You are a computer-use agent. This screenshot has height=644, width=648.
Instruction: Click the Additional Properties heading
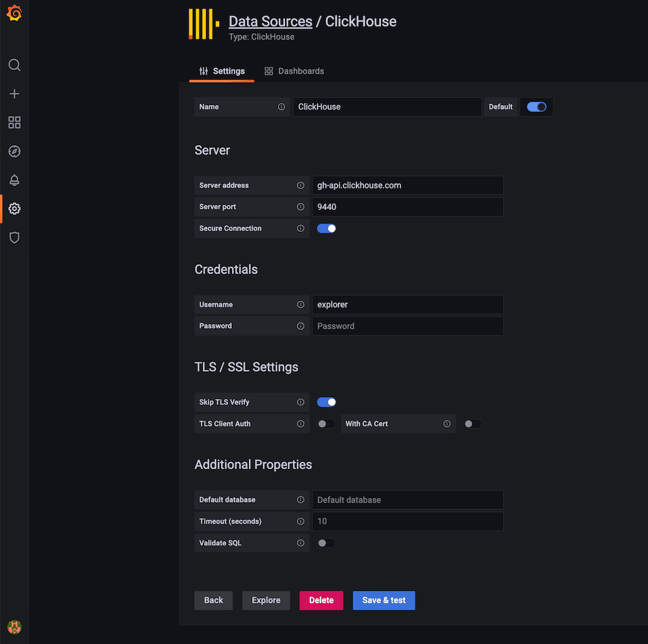pos(253,465)
